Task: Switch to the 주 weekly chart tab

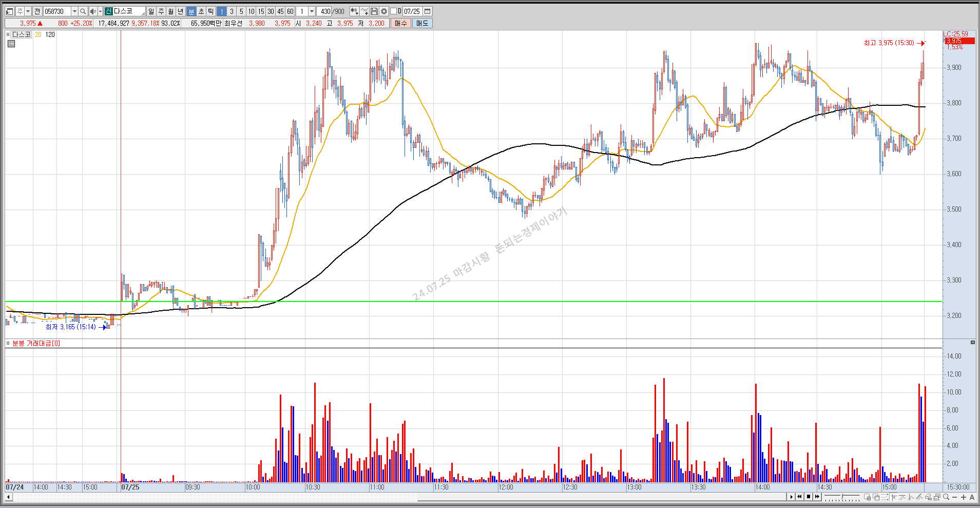Action: (161, 11)
